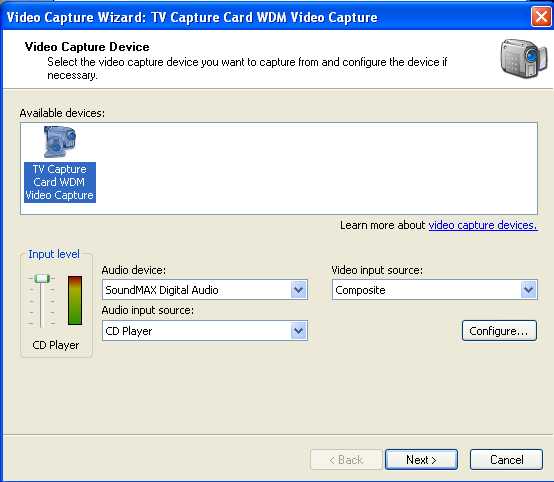
Task: Click the TV Capture Card WDM Video Capture label
Action: (x=60, y=182)
